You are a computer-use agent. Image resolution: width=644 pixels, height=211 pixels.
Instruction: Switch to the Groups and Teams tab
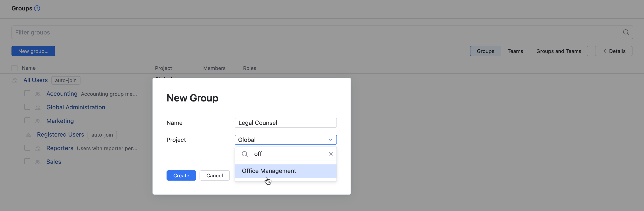click(x=559, y=51)
